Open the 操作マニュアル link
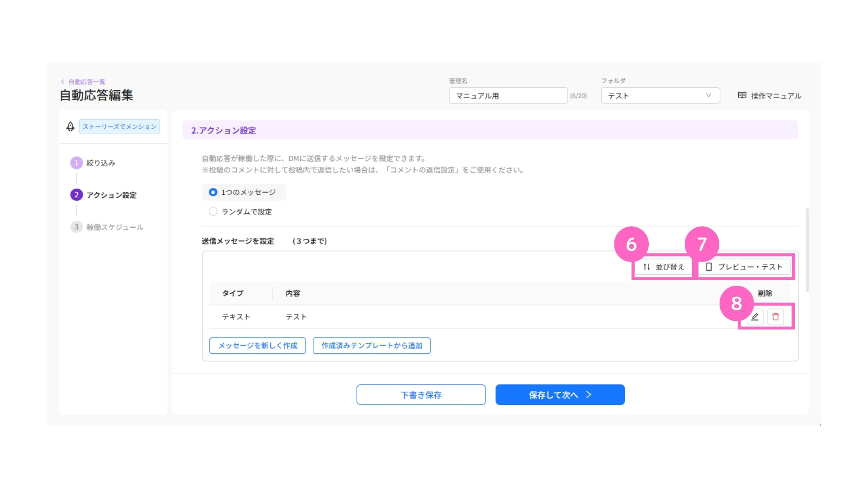Image resolution: width=868 pixels, height=488 pixels. tap(776, 96)
